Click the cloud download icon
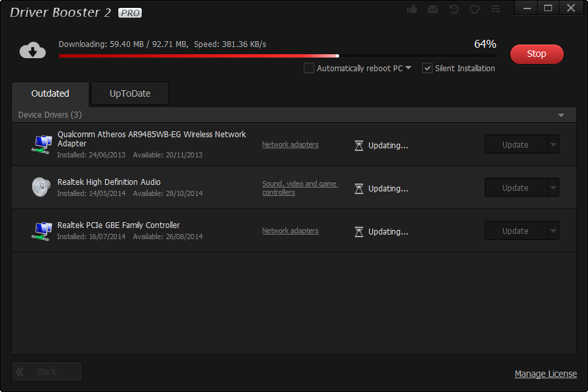The image size is (588, 392). [x=33, y=50]
